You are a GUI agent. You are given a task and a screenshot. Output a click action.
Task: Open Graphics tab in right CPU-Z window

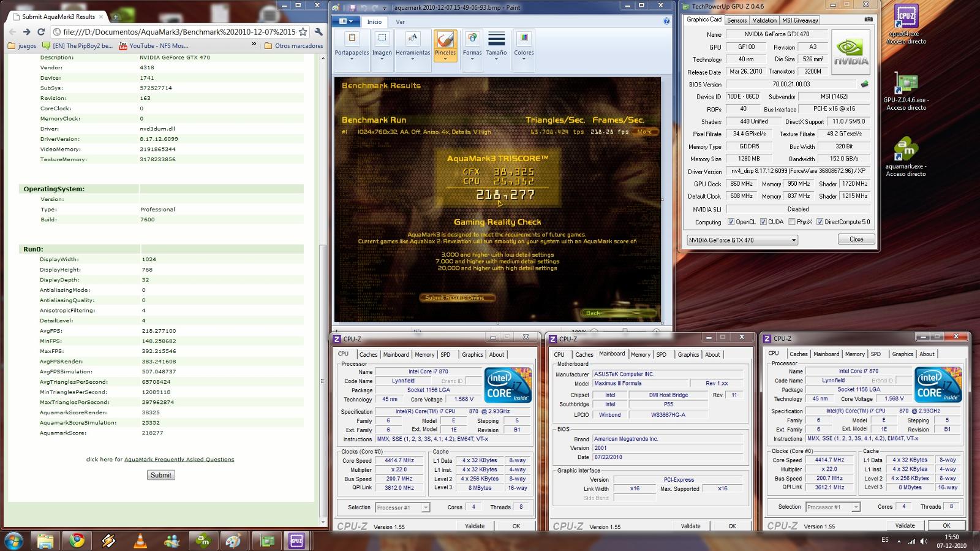pyautogui.click(x=902, y=354)
